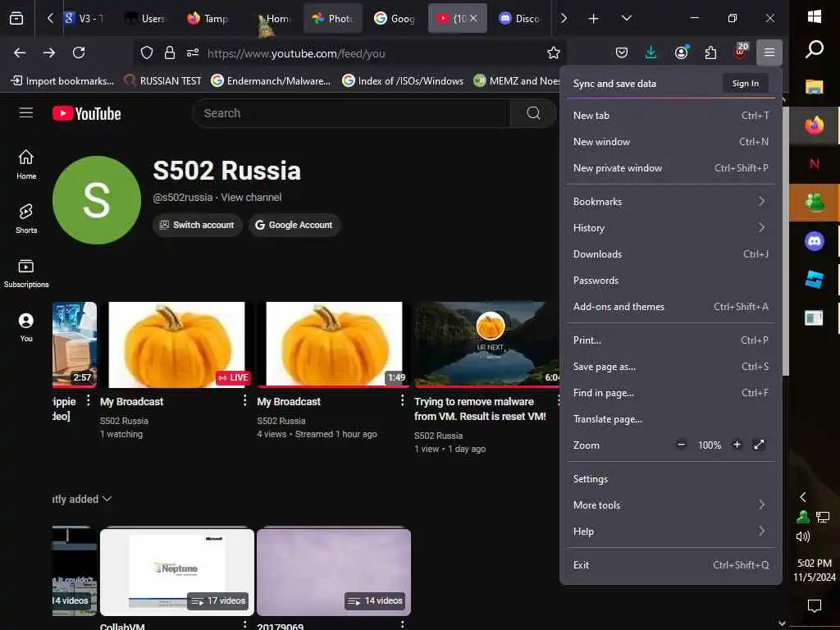
Task: Open Windows search magnifier in taskbar
Action: (x=815, y=48)
